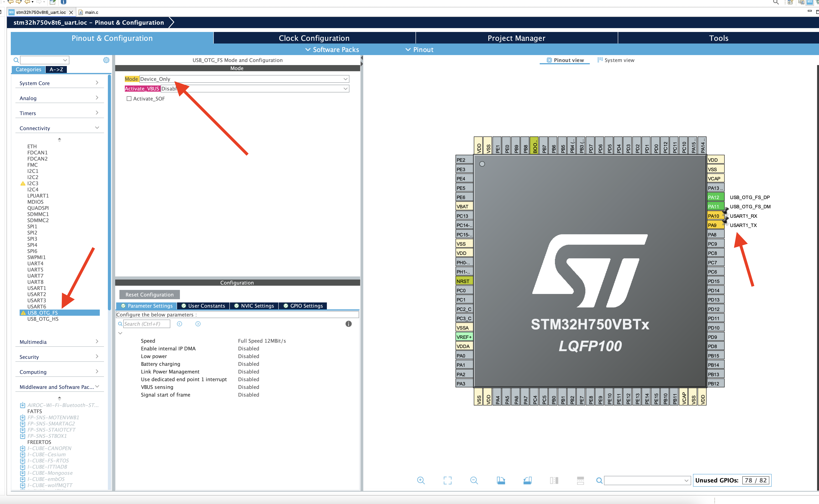This screenshot has width=819, height=504.
Task: Click the main.c file icon in editor tab
Action: (81, 12)
